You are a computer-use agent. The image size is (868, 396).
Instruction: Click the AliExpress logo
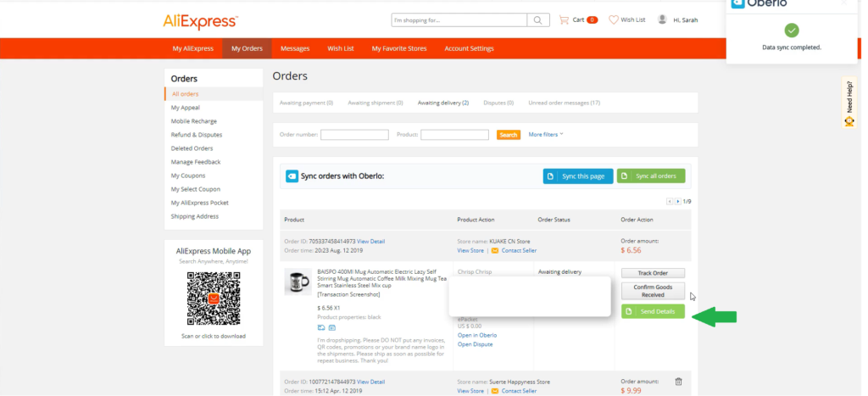point(200,21)
